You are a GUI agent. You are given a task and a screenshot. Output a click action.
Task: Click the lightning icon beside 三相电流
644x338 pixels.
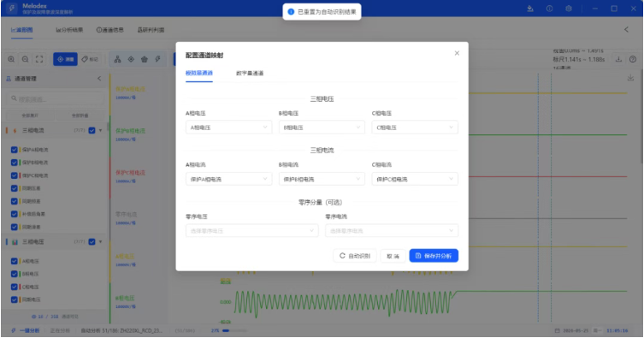(15, 131)
